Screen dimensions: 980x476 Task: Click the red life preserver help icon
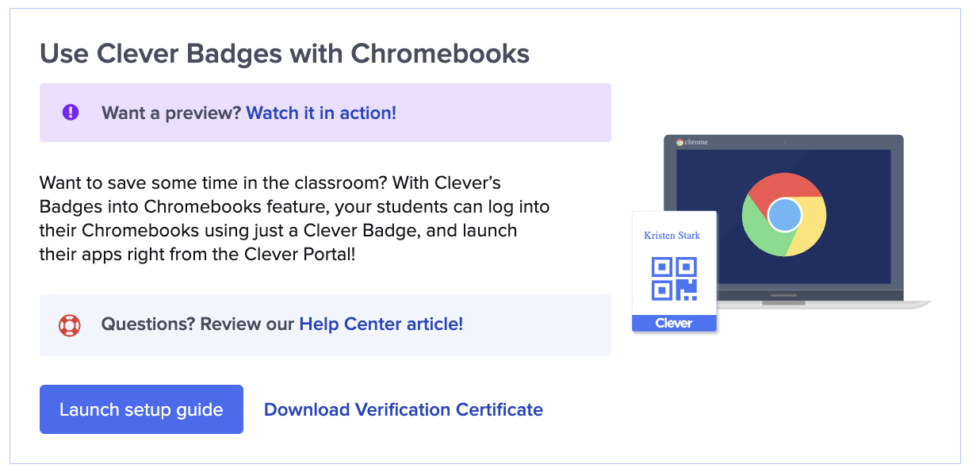[70, 324]
